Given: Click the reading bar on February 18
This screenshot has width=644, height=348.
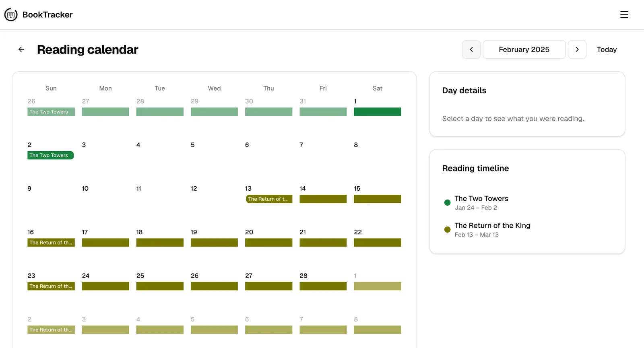Looking at the screenshot, I should [160, 243].
